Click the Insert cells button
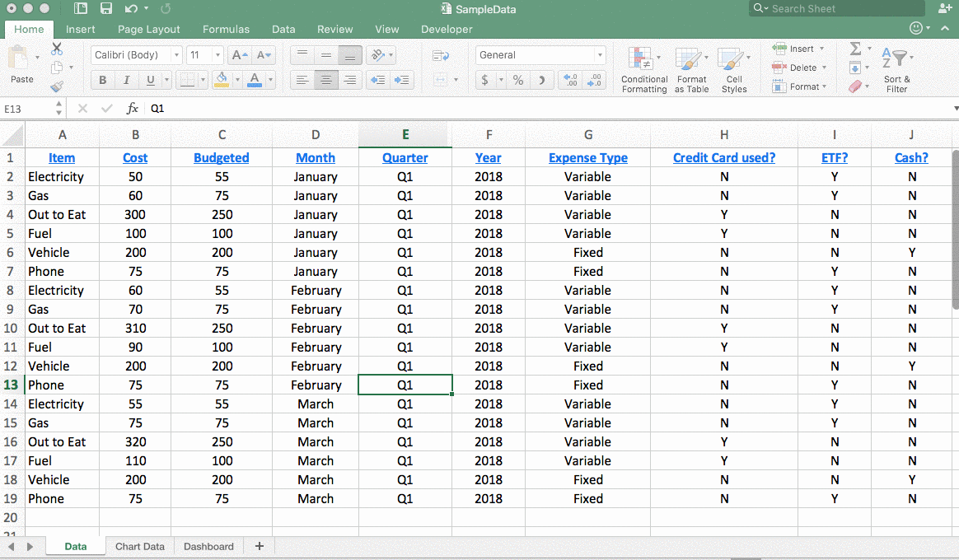This screenshot has height=560, width=959. click(793, 49)
